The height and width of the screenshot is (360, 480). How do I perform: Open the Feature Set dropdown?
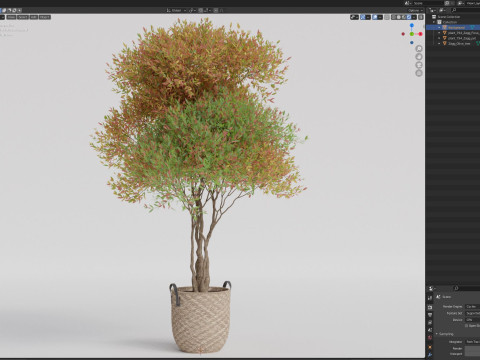[472, 313]
